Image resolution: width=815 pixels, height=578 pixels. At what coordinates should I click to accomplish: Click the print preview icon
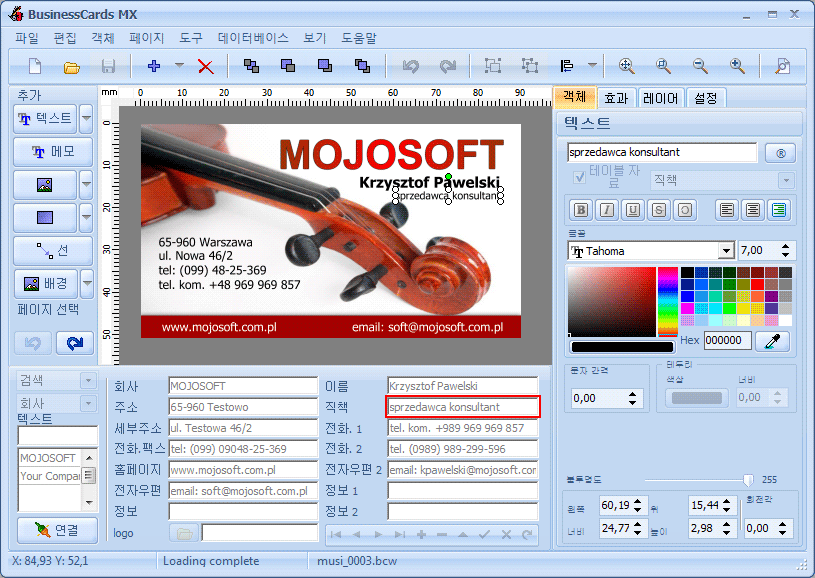pyautogui.click(x=782, y=66)
